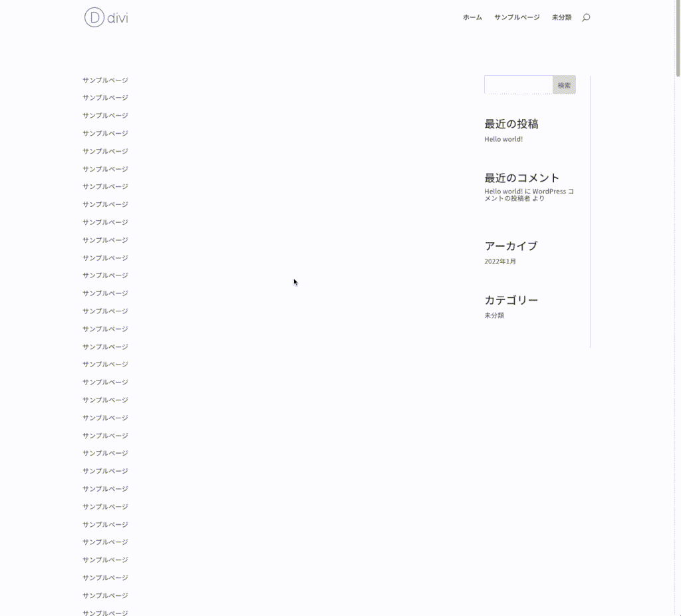681x616 pixels.
Task: Click the topmost サンプルページ link
Action: coord(105,80)
